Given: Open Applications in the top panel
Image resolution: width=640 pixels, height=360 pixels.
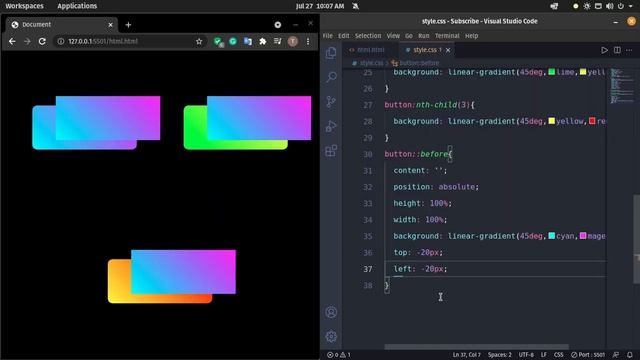Looking at the screenshot, I should 77,6.
